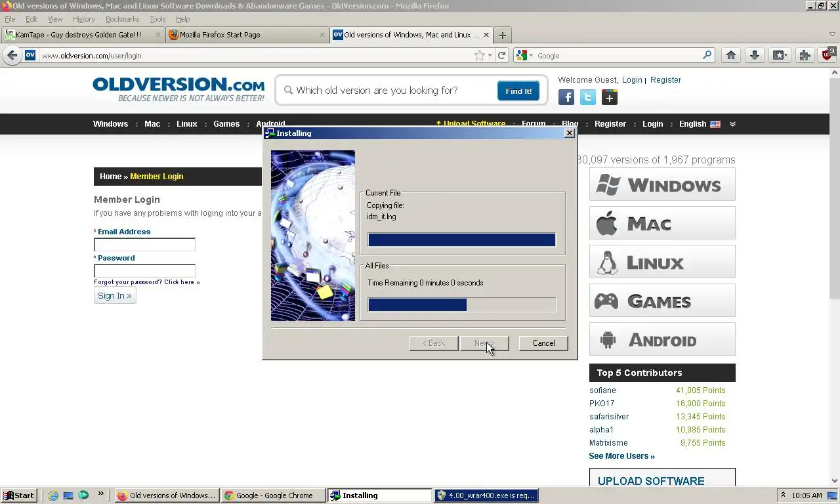Viewport: 840px width, 504px height.
Task: Click Firefox back arrow button
Action: click(12, 56)
